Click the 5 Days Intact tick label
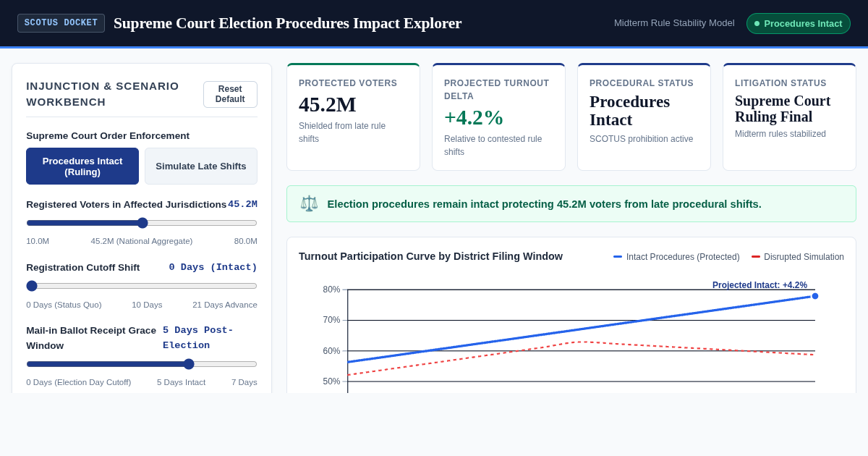The width and height of the screenshot is (868, 456). point(181,382)
